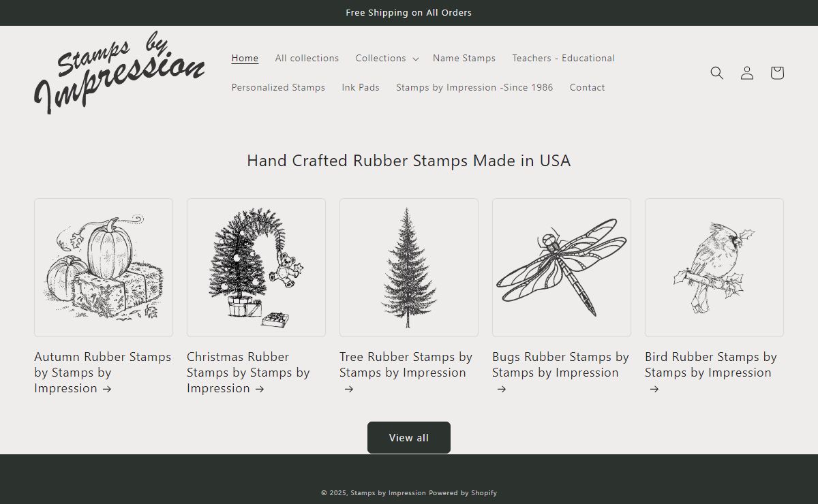Image resolution: width=818 pixels, height=504 pixels.
Task: Open Ink Pads menu item
Action: click(x=361, y=88)
